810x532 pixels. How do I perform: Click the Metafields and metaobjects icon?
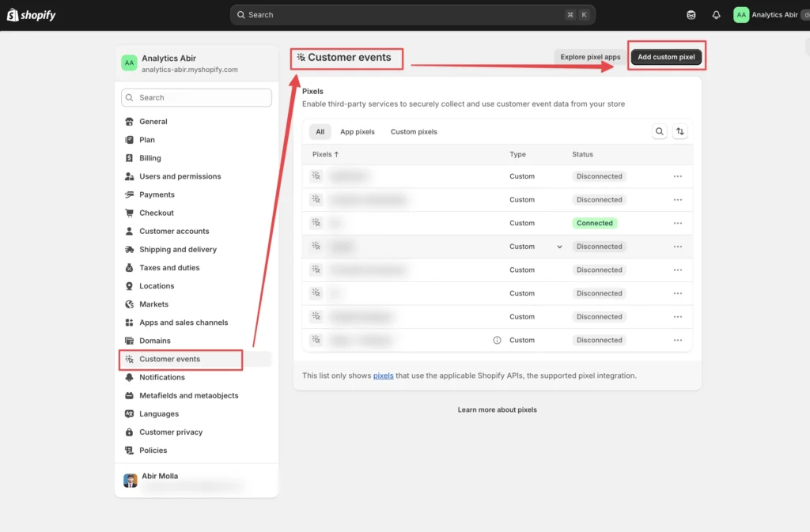[x=129, y=396]
